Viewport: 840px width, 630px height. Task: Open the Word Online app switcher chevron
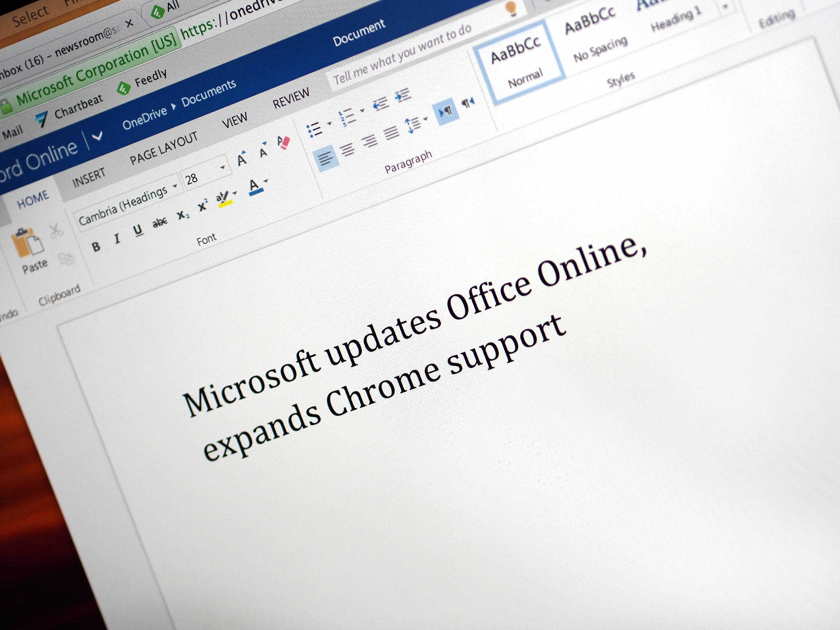tap(98, 136)
